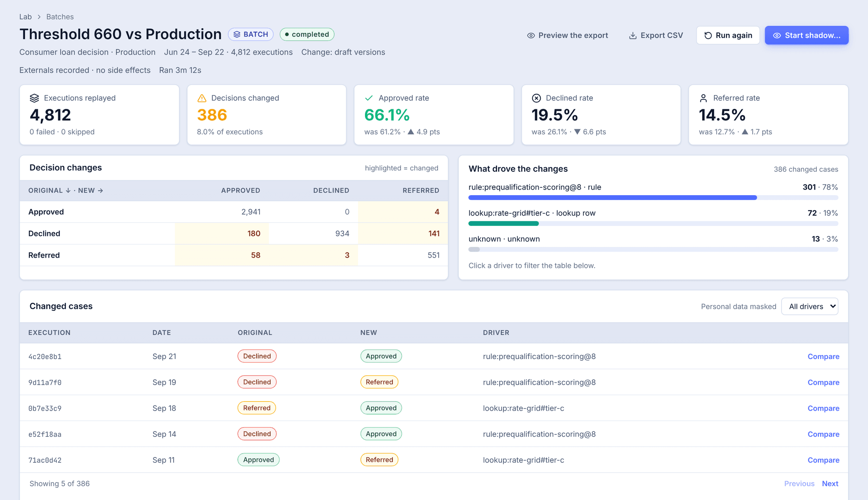Click the completed status badge
The image size is (868, 500).
[x=307, y=34]
